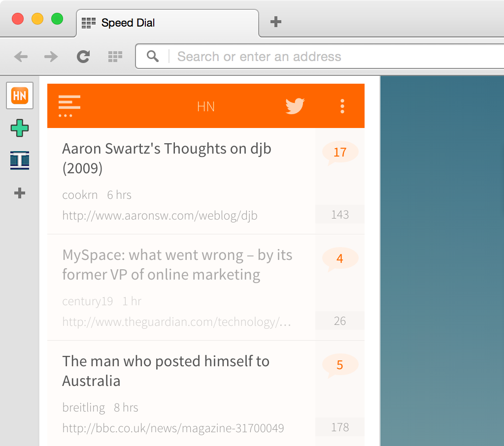Image resolution: width=504 pixels, height=446 pixels.
Task: Click the forward navigation arrow
Action: coord(51,56)
